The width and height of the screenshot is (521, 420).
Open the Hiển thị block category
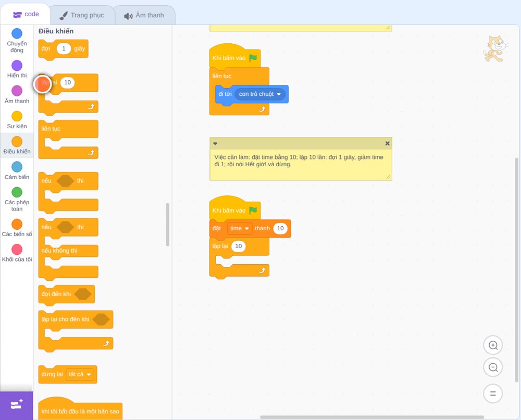click(17, 69)
